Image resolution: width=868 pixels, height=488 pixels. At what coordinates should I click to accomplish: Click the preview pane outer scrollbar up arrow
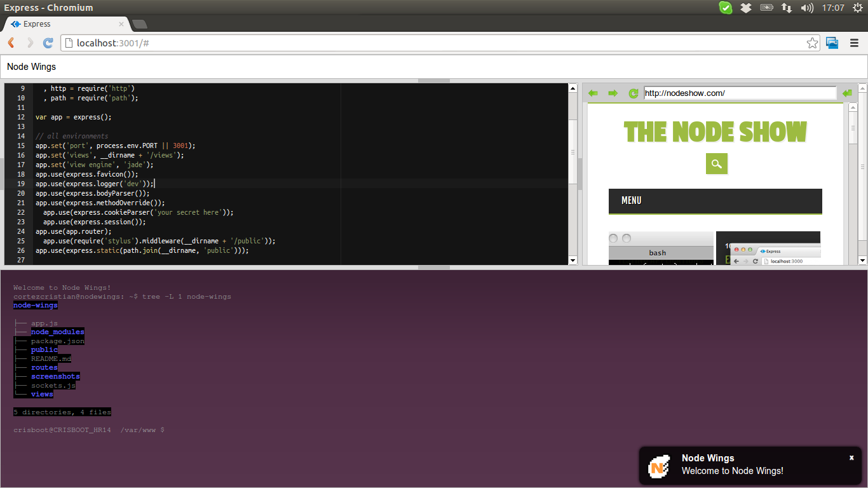[x=862, y=88]
